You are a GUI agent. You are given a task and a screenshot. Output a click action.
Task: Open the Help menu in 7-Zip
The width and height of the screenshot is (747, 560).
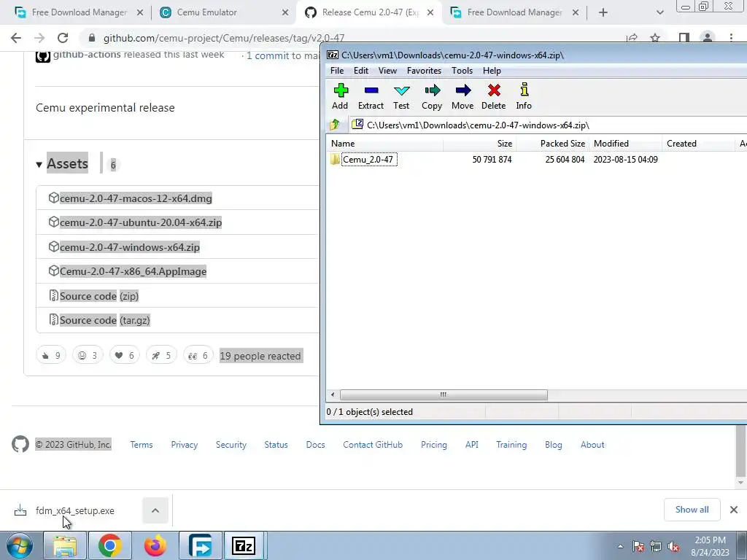coord(492,71)
